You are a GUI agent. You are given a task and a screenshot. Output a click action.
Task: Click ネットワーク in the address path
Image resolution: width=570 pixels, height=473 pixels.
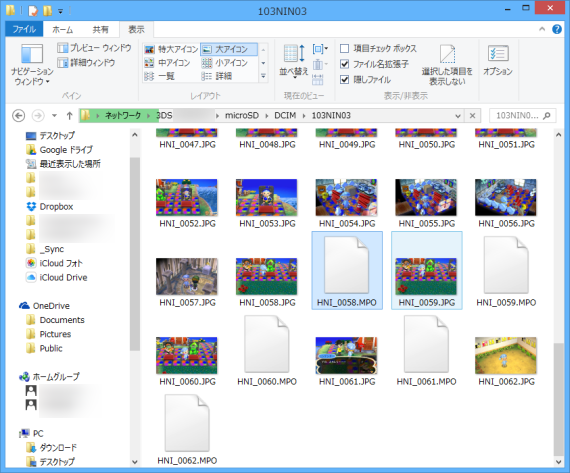(x=123, y=116)
